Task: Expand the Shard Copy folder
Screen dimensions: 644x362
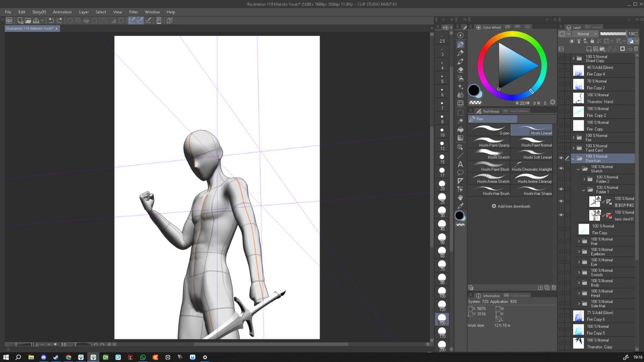Action: click(x=573, y=59)
